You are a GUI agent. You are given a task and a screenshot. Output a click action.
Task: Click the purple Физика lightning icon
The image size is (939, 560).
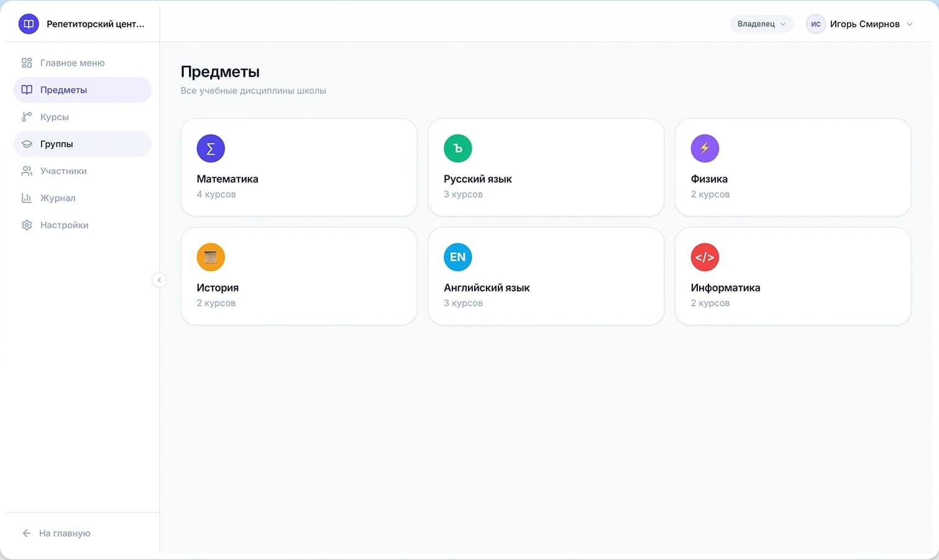[705, 149]
